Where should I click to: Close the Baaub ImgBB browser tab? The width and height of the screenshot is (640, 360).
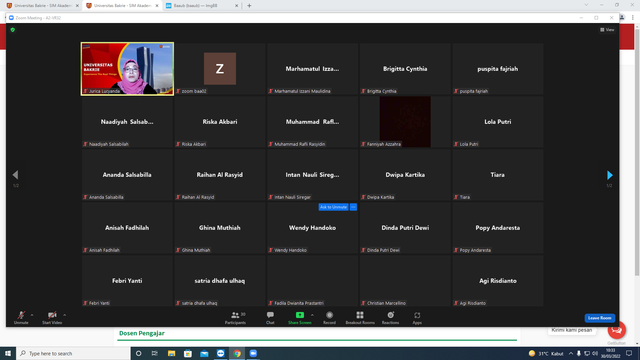coord(236,6)
